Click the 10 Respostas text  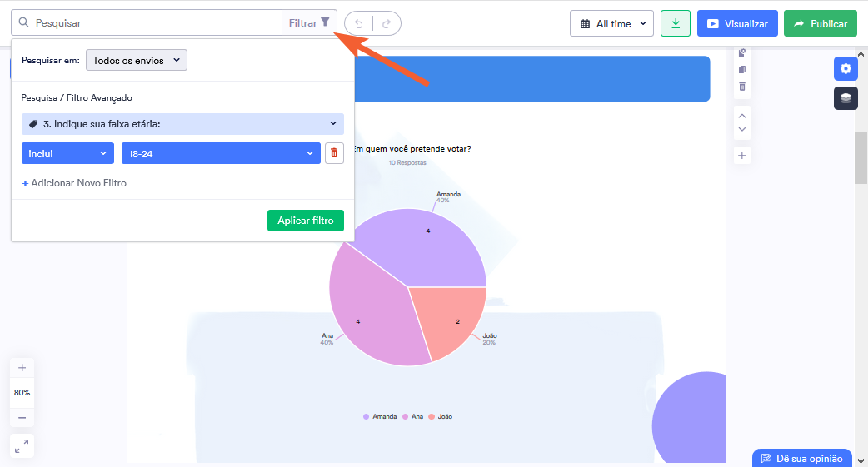pos(407,162)
